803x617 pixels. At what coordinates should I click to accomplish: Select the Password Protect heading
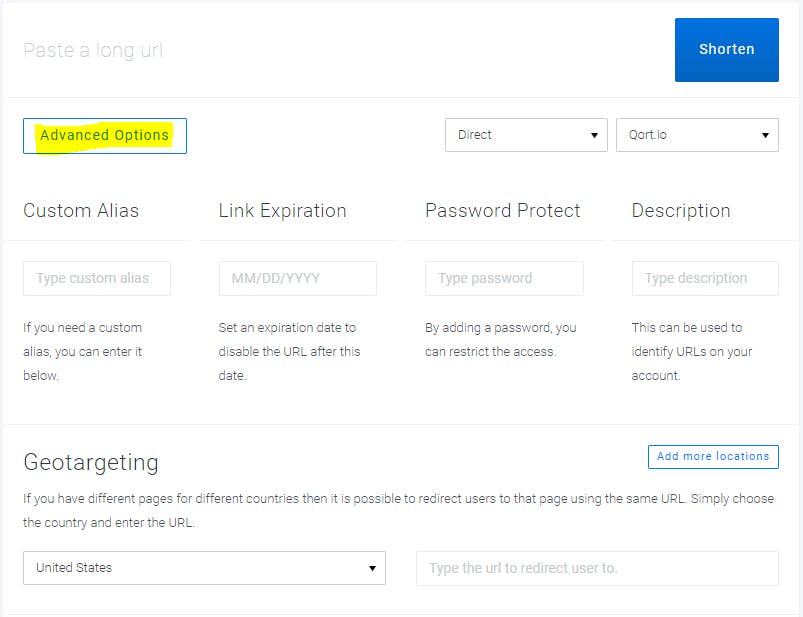tap(502, 211)
